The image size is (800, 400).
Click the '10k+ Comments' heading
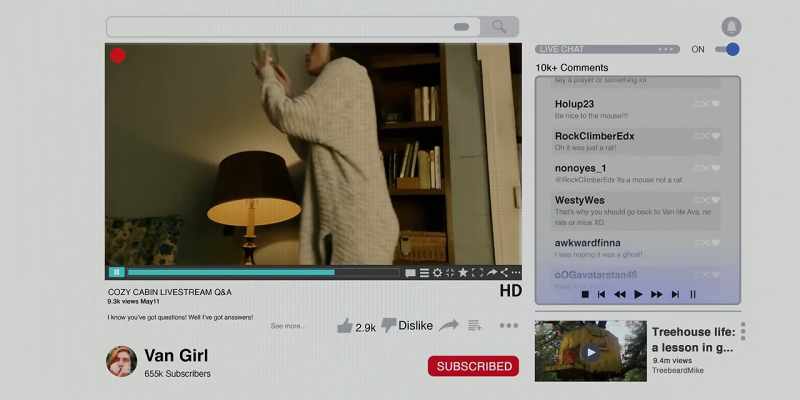571,68
